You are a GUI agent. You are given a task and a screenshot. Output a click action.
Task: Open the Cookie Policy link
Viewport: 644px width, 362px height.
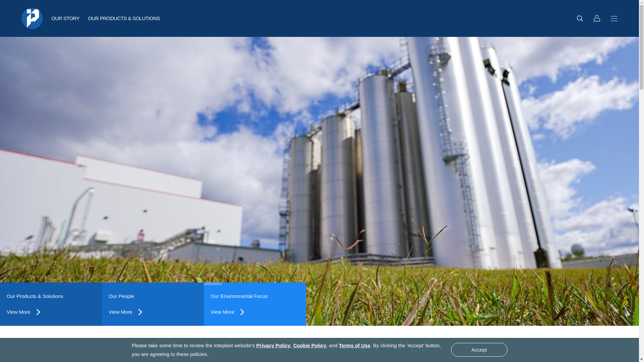pos(309,346)
